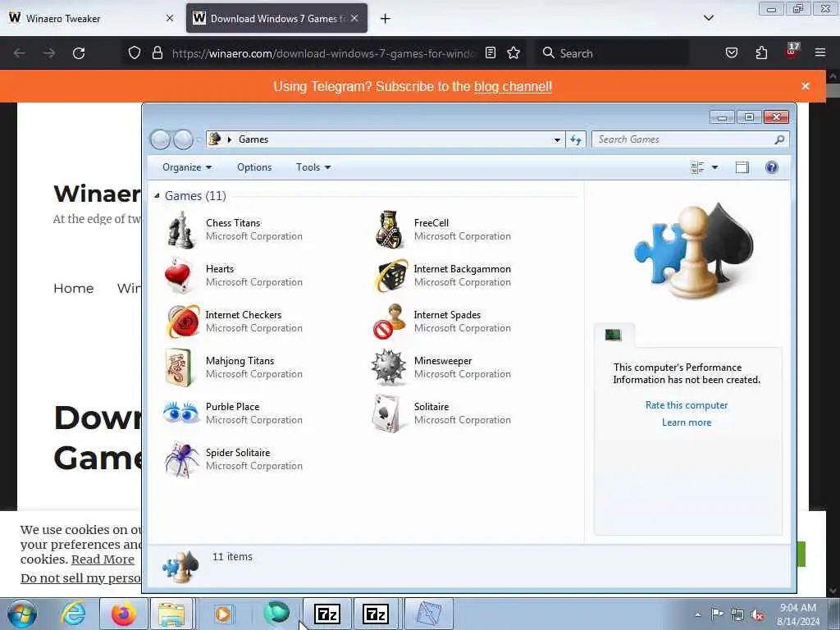
Task: Select the Spider Solitaire spider icon
Action: point(181,459)
